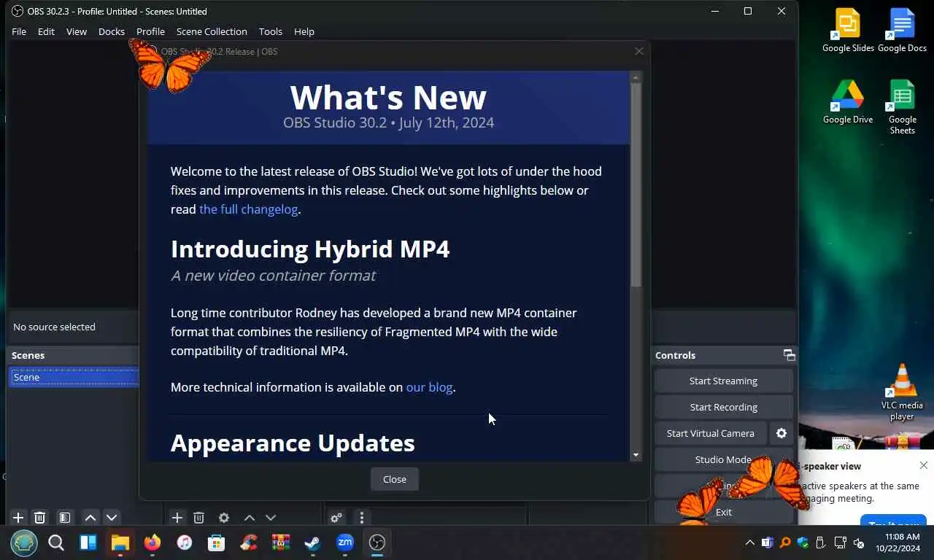Click Start Virtual Camera button

click(711, 433)
